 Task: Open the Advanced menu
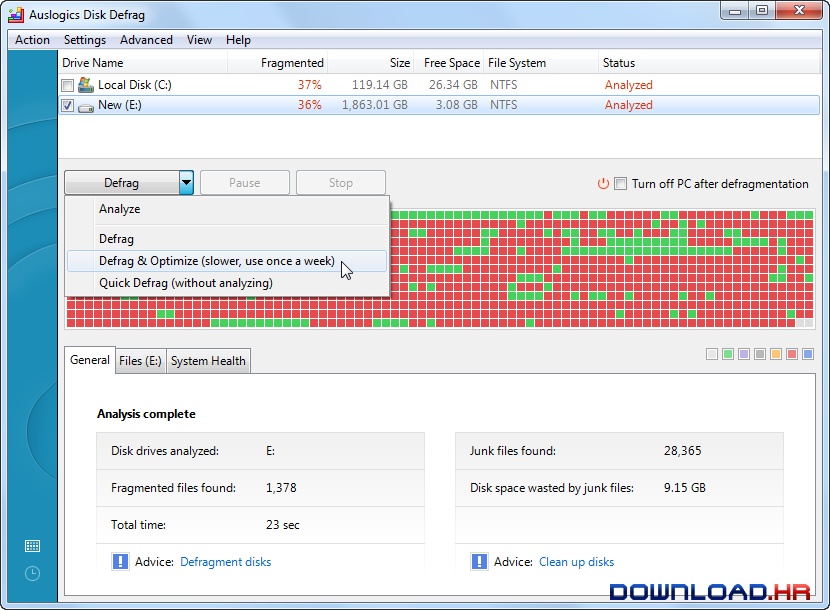tap(146, 40)
